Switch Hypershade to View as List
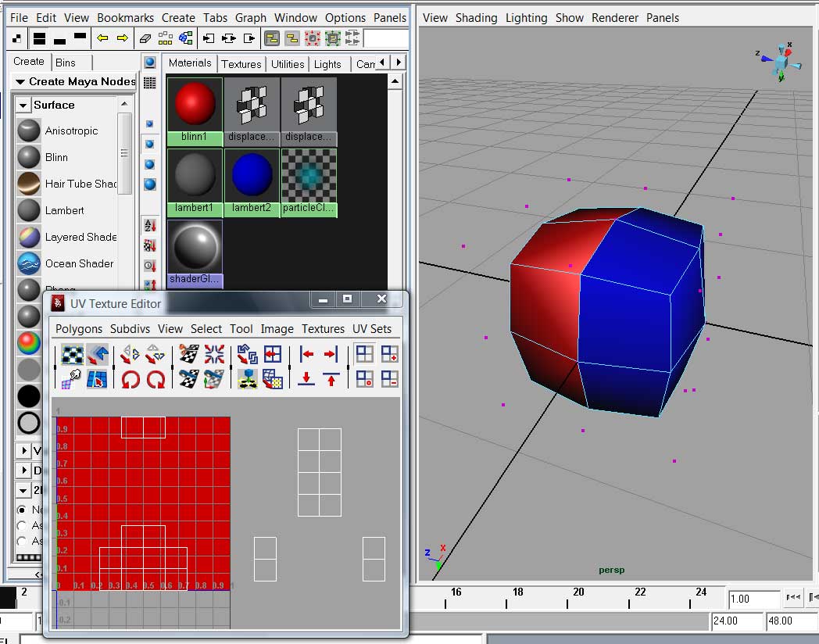 click(x=150, y=83)
